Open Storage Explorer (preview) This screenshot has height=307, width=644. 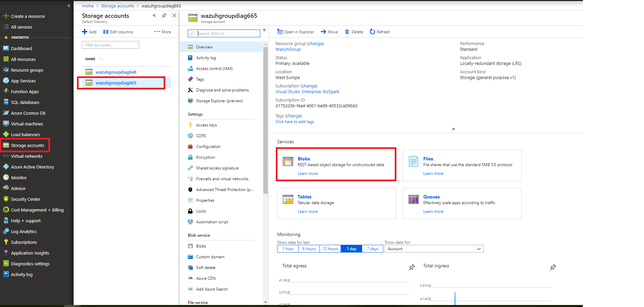pos(221,101)
